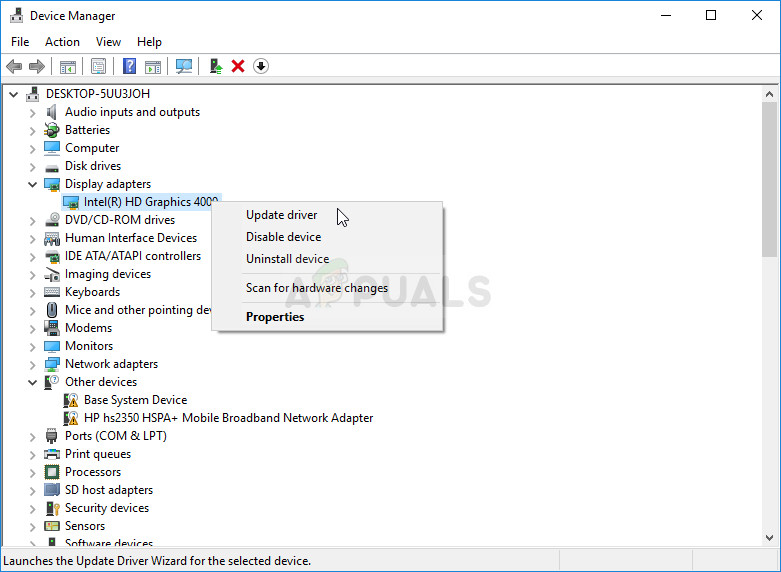Click the scrollbar up arrow
This screenshot has width=781, height=572.
(769, 94)
